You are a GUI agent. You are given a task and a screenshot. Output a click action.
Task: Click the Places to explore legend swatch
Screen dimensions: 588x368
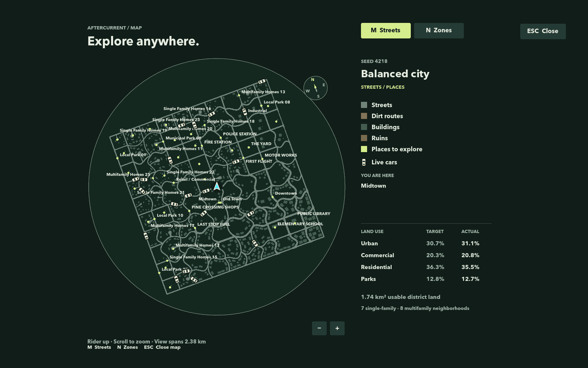point(364,149)
